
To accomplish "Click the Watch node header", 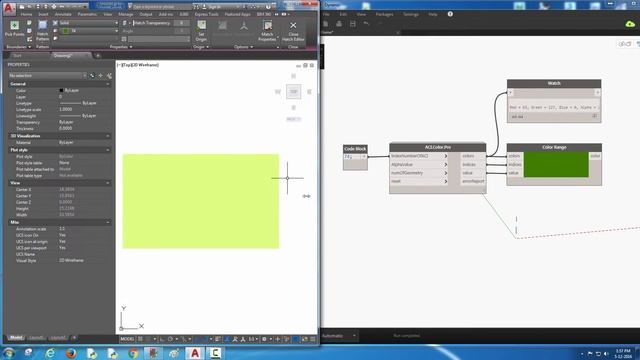I will coord(554,83).
